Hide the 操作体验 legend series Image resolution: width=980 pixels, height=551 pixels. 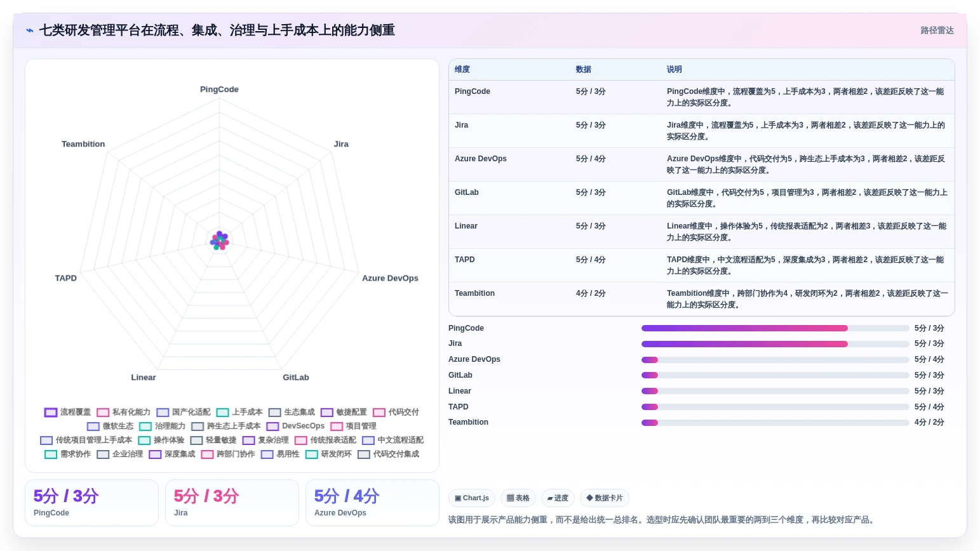coord(161,440)
